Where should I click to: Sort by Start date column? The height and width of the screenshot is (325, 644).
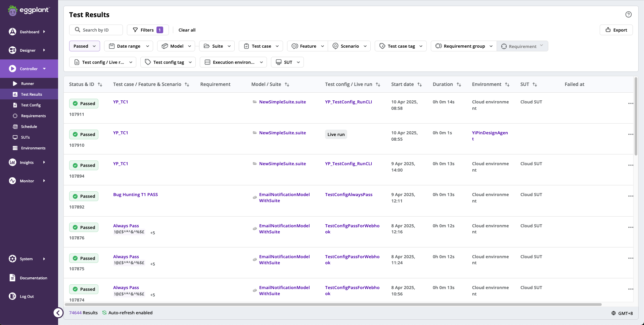click(420, 85)
